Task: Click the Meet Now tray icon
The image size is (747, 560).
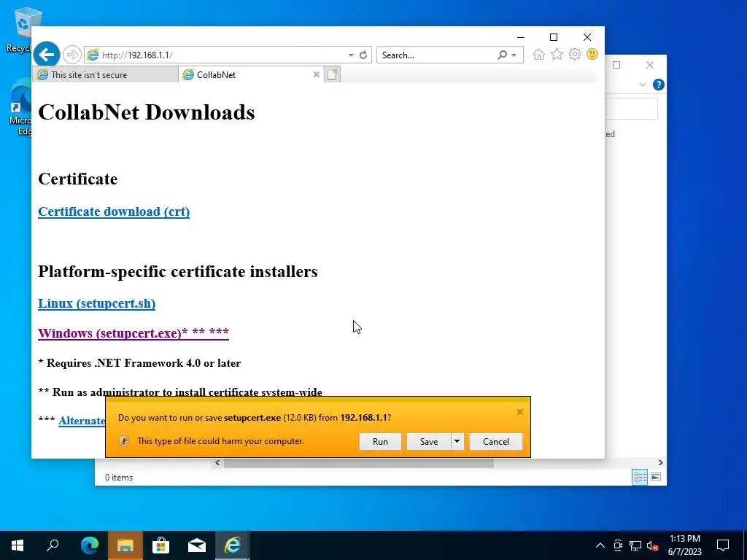Action: (x=618, y=545)
